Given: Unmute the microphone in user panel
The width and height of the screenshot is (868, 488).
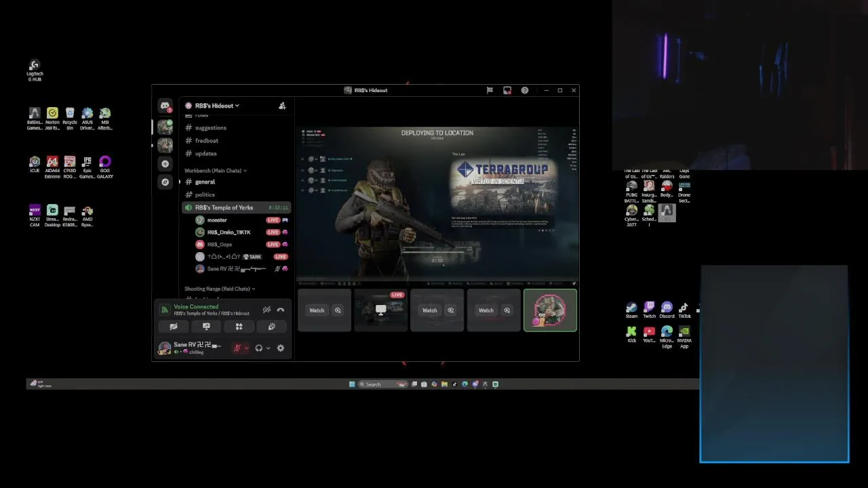Looking at the screenshot, I should [x=237, y=348].
